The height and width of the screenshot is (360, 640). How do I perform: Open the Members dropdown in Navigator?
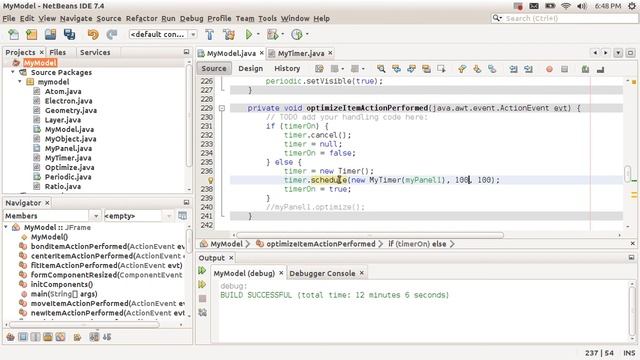(95, 216)
